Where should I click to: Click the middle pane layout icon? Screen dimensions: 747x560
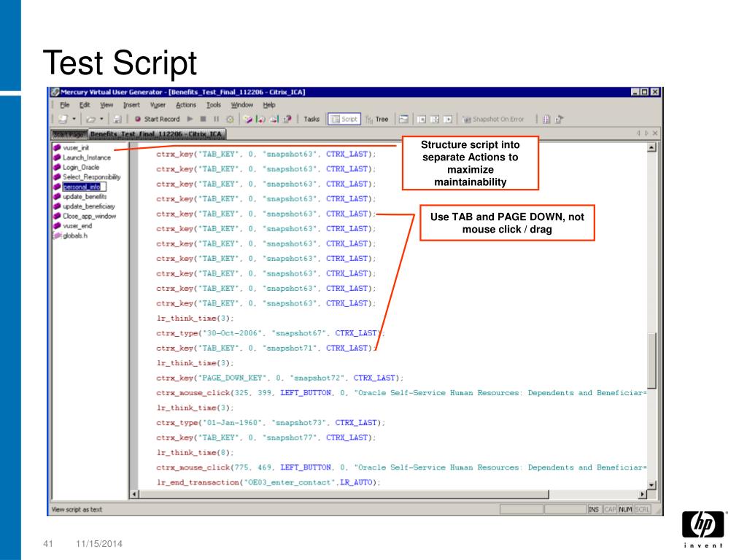[x=435, y=119]
